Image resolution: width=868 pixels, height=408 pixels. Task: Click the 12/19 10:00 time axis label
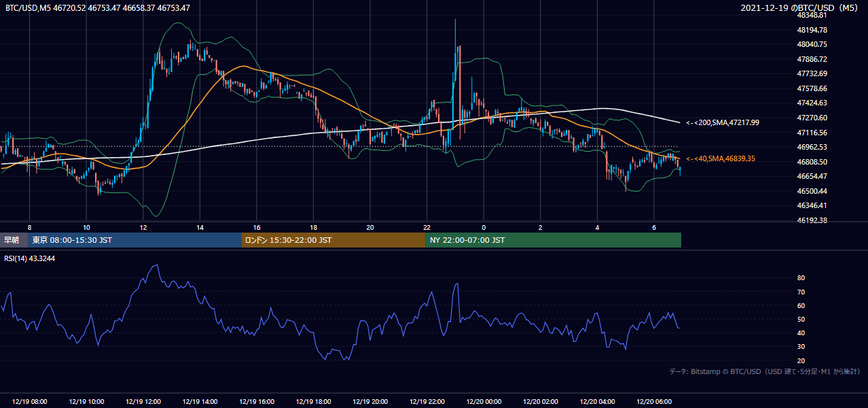pyautogui.click(x=86, y=402)
